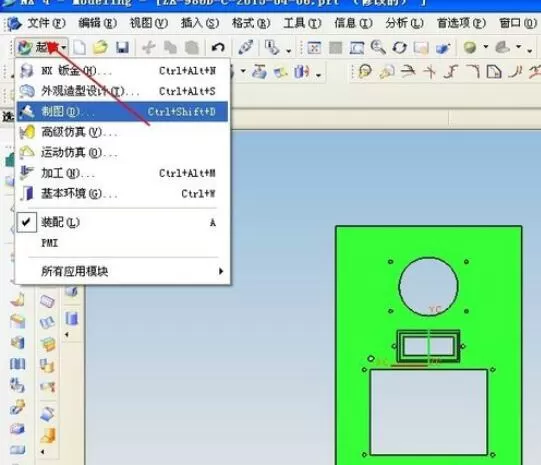This screenshot has height=465, width=541.
Task: Click the large rectangular cutout in the green part
Action: click(x=429, y=412)
